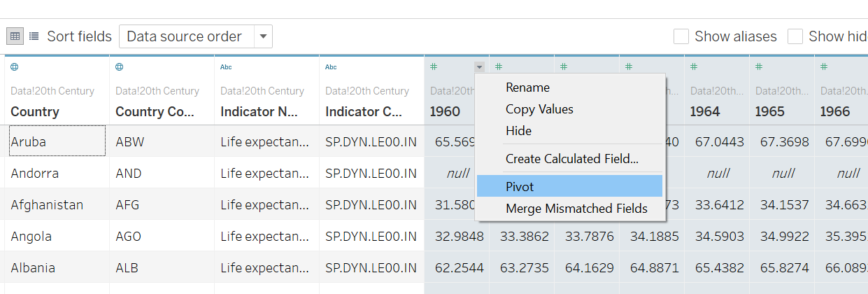Click the ALB country code cell
Image resolution: width=868 pixels, height=294 pixels.
tap(162, 267)
